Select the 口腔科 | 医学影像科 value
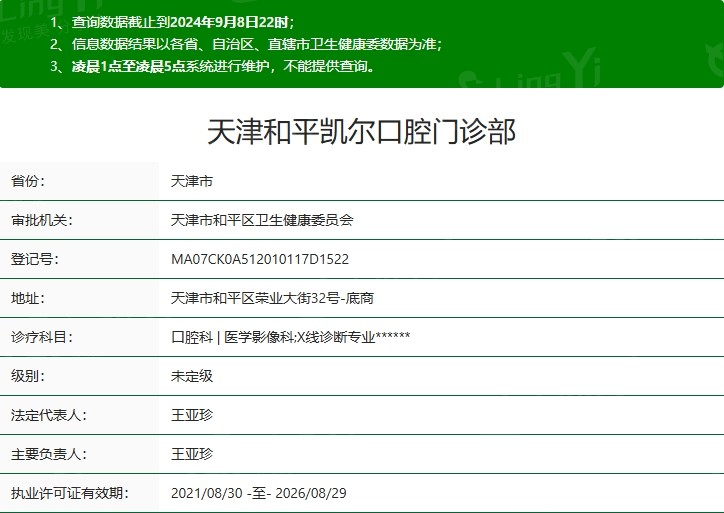The height and width of the screenshot is (513, 724). point(290,337)
